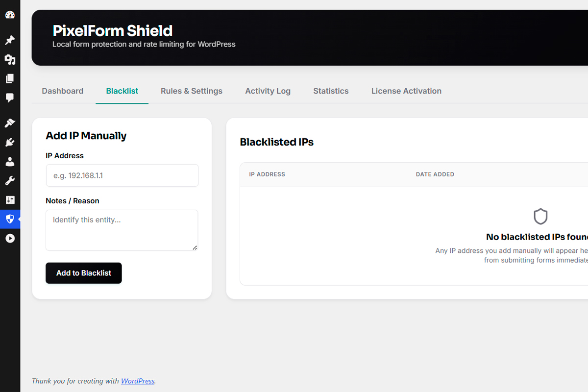Click the "IP Address" field label

[x=65, y=156]
